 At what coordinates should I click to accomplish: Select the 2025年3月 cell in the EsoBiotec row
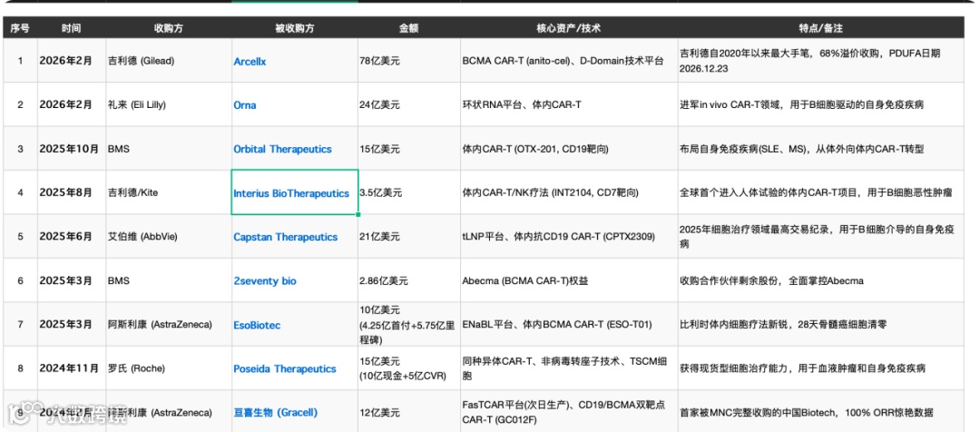pyautogui.click(x=72, y=325)
